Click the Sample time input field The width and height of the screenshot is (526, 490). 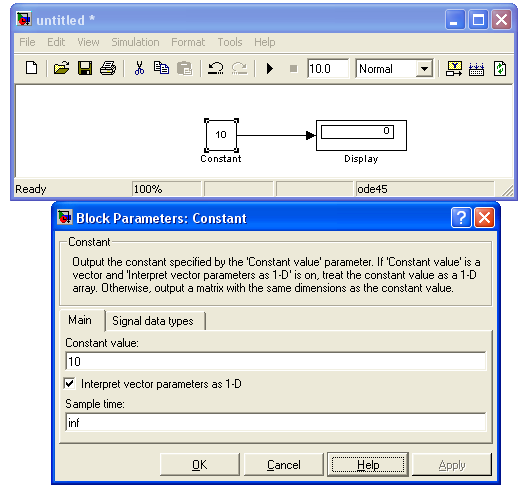[276, 422]
